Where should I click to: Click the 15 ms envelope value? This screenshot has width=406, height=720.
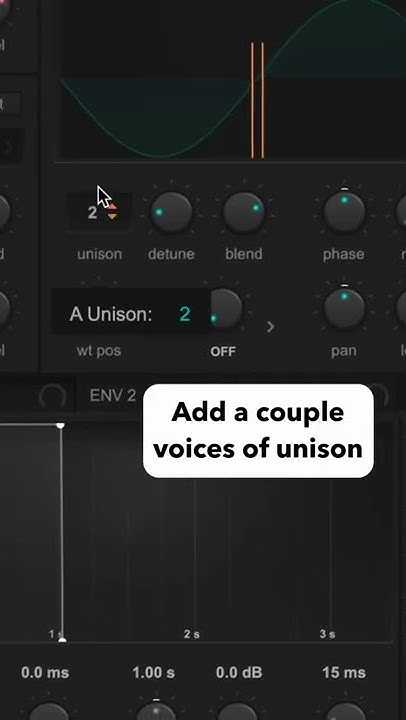click(344, 673)
